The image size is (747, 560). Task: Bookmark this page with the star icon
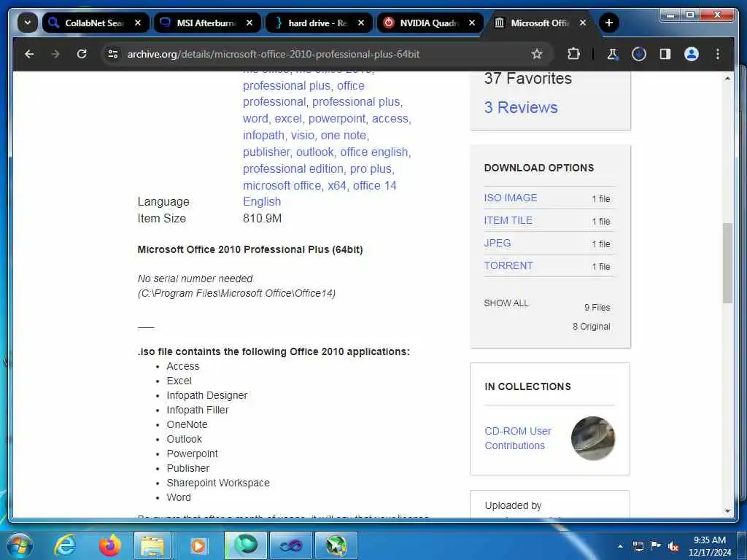pos(537,54)
